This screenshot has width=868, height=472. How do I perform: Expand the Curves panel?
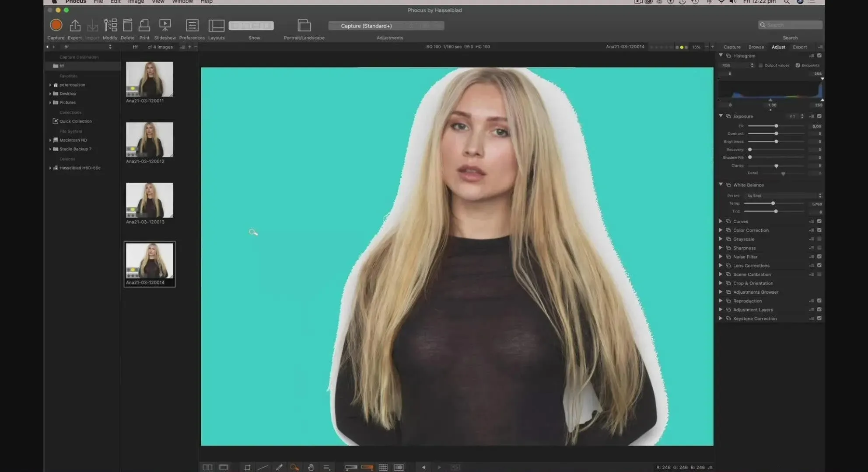click(721, 221)
